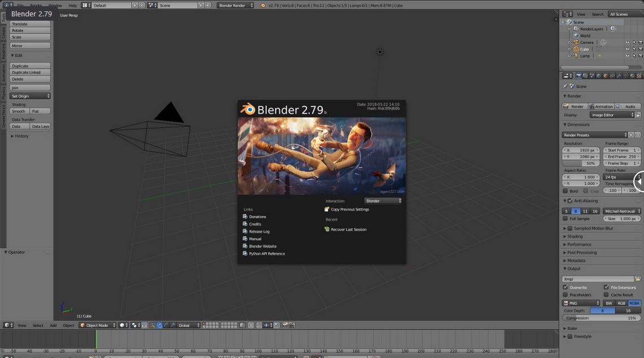Check the Overwrite option under Output
This screenshot has width=644, height=358.
tap(565, 287)
